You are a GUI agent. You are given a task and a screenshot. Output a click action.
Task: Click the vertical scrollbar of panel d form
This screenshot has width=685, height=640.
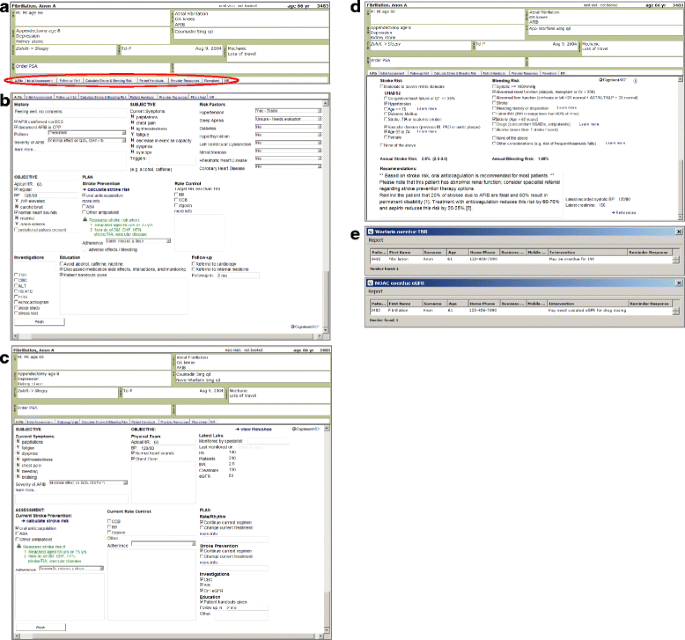point(680,147)
